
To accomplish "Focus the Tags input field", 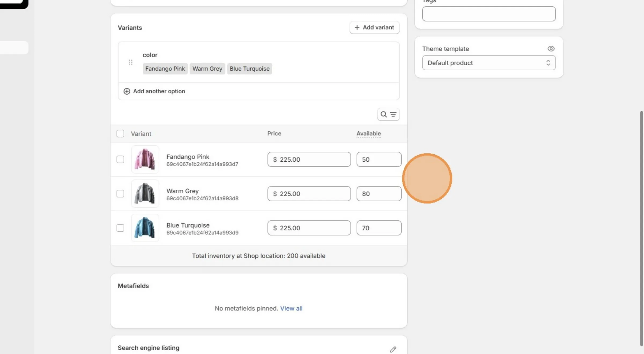I will pyautogui.click(x=489, y=14).
